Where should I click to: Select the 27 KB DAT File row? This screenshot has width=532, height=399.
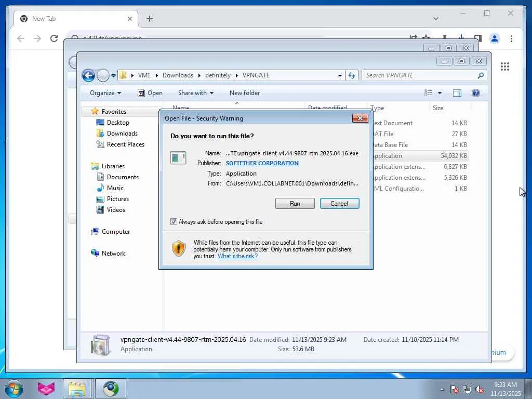[421, 134]
